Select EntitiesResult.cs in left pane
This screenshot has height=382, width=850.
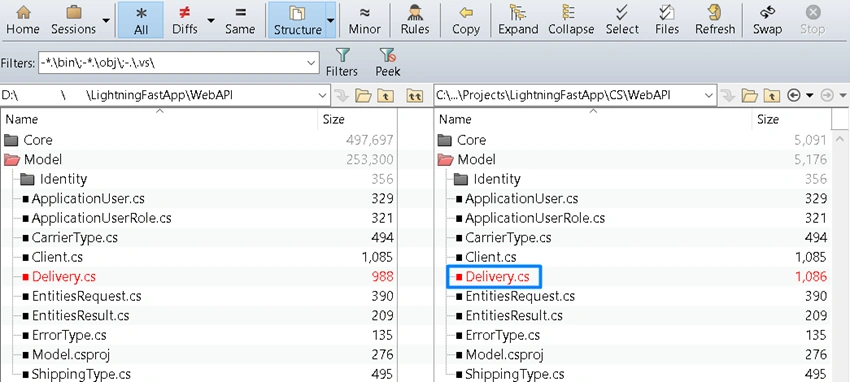pos(80,316)
